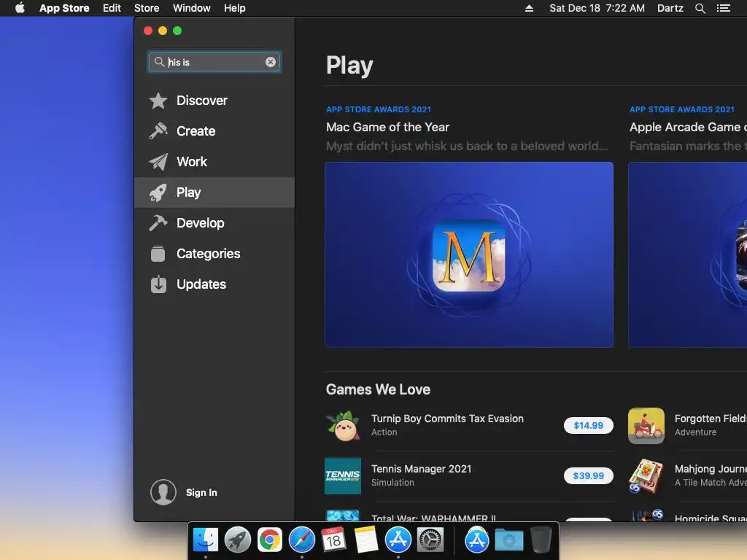Open the second App Store icon in Dock
747x560 pixels.
point(477,540)
